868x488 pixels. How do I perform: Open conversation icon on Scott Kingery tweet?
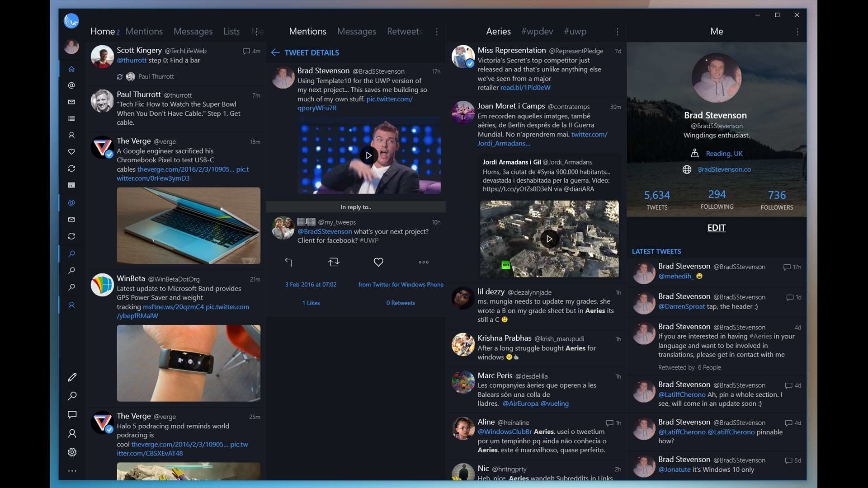[246, 52]
